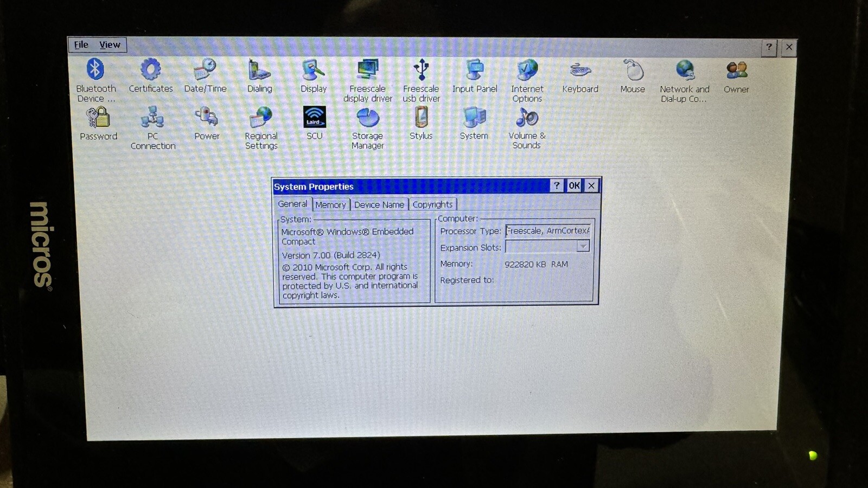Open Power settings

[207, 124]
